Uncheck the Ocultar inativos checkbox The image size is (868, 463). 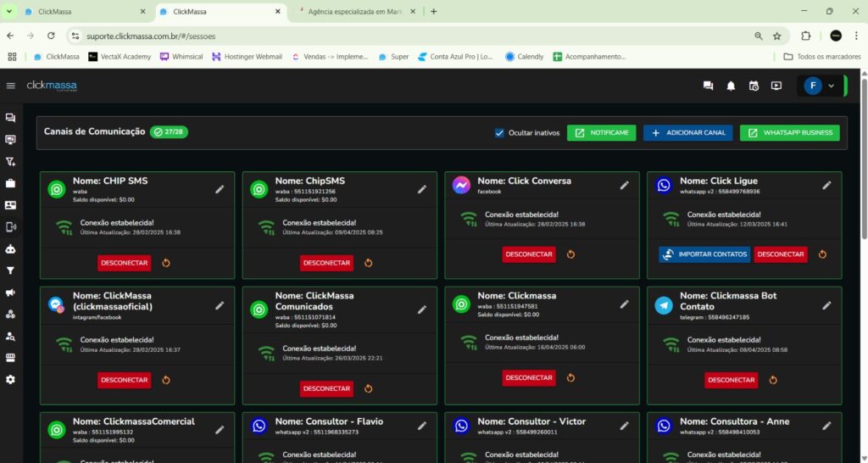pos(499,133)
